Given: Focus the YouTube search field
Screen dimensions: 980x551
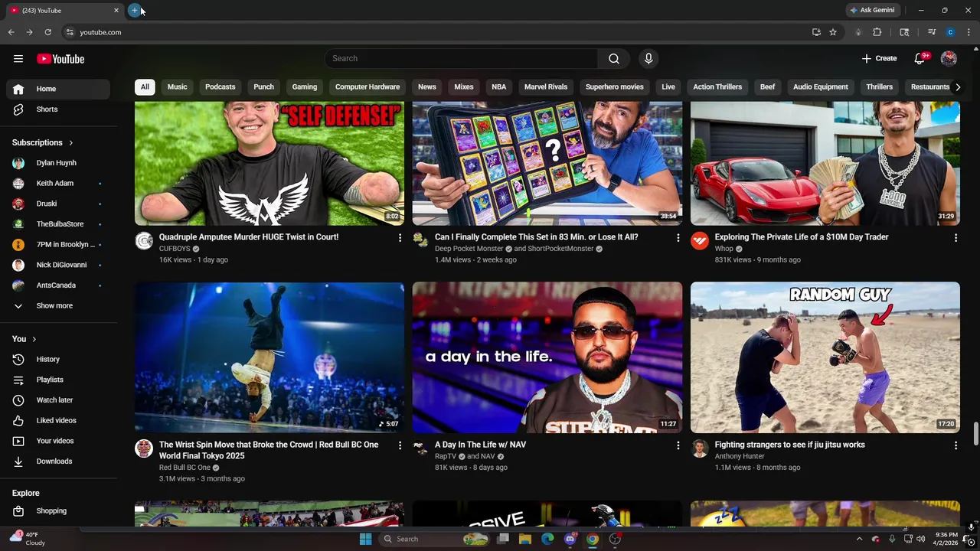Looking at the screenshot, I should (461, 59).
